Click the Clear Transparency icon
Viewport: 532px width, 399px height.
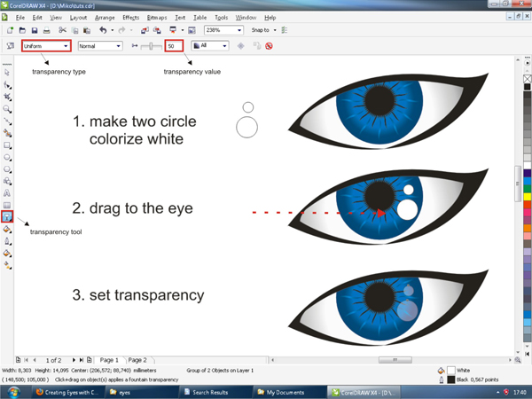coord(269,46)
